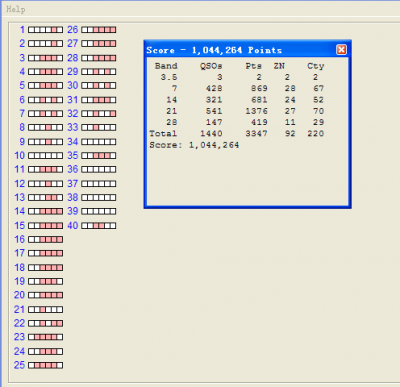Select zone 16 band indicator strip

click(45, 240)
